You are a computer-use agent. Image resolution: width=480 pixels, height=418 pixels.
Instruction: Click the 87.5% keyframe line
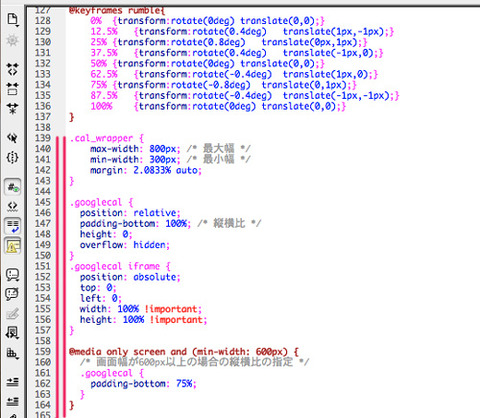[x=245, y=96]
